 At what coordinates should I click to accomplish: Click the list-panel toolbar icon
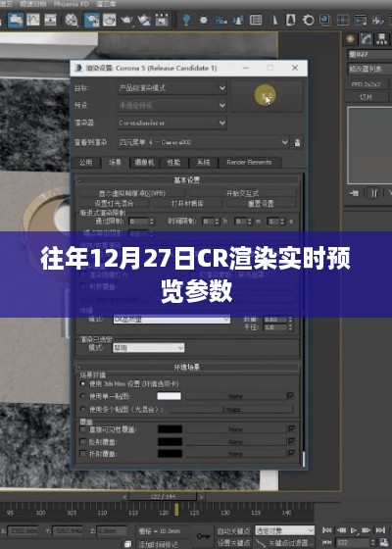coord(256,20)
